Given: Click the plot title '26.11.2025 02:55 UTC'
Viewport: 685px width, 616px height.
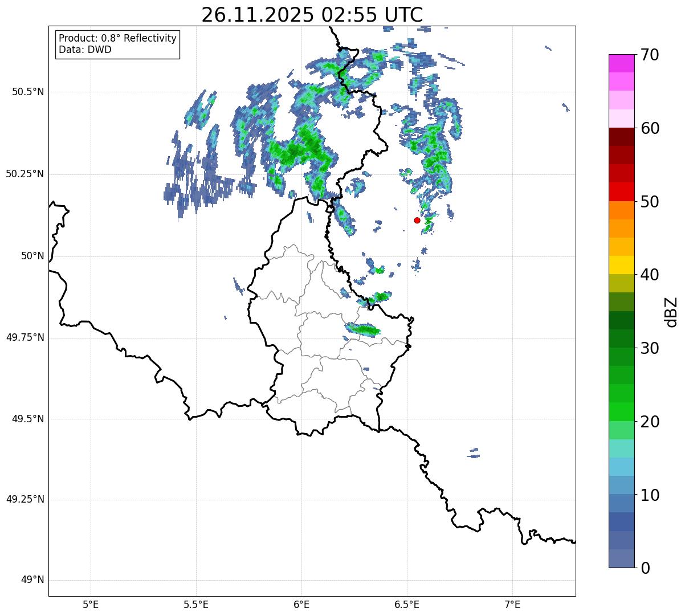Looking at the screenshot, I should [312, 15].
